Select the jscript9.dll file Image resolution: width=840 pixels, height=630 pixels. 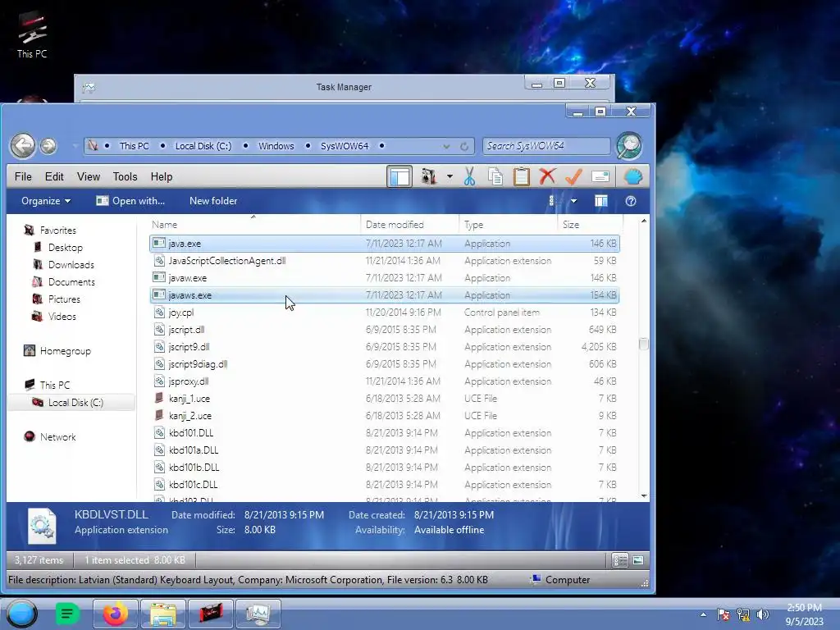point(384,347)
